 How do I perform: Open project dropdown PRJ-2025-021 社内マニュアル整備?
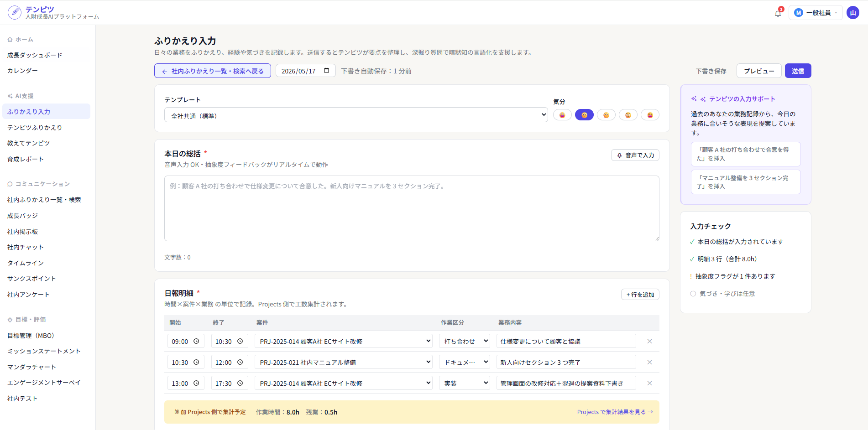pyautogui.click(x=343, y=362)
